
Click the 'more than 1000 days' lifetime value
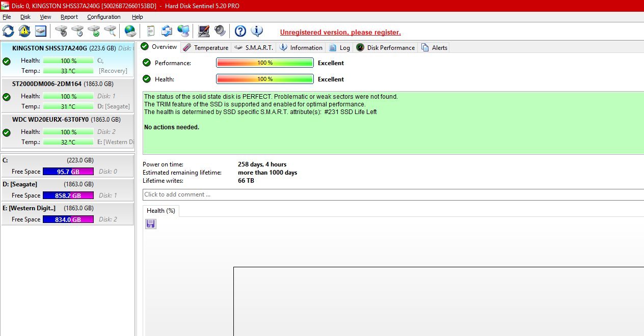coord(267,173)
